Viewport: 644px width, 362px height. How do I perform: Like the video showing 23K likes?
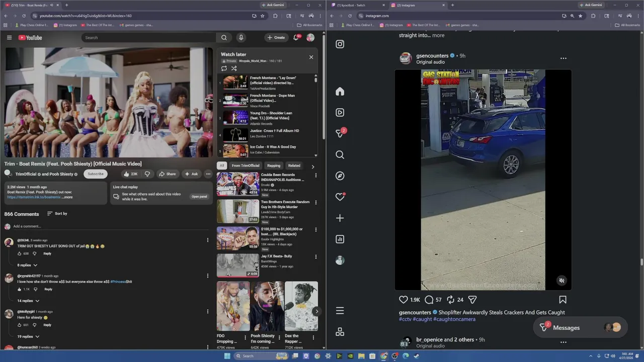coord(131,174)
